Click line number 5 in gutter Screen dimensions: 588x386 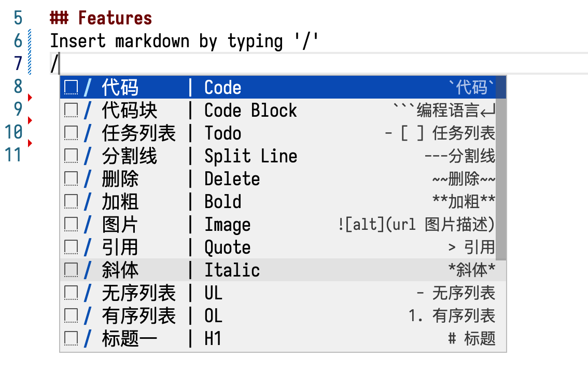[18, 18]
